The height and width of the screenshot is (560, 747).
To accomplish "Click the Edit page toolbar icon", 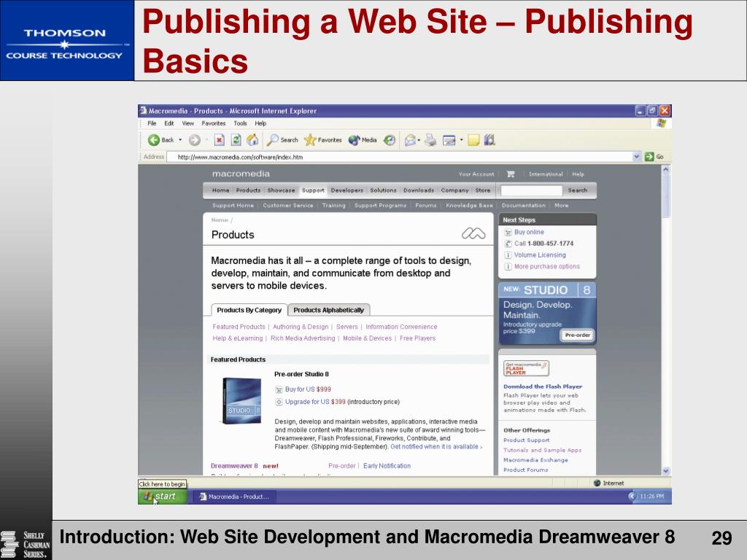I will [449, 140].
